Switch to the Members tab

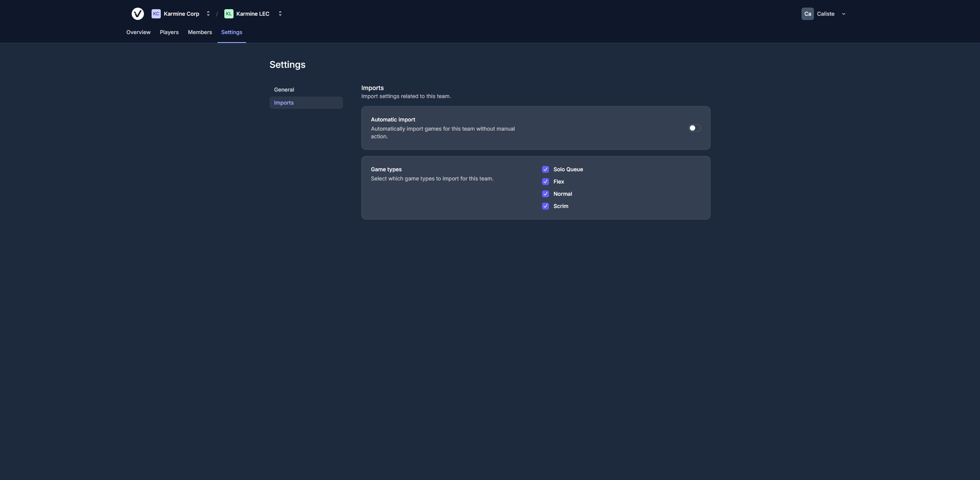[x=199, y=32]
